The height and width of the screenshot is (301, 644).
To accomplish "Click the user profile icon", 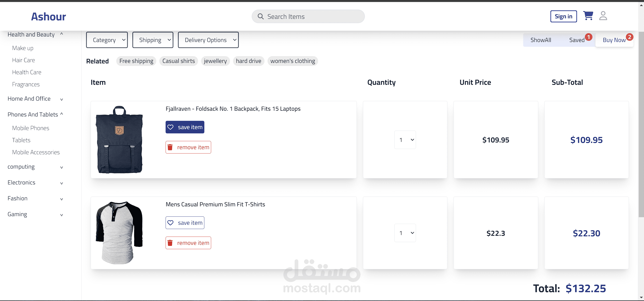I will pyautogui.click(x=603, y=16).
